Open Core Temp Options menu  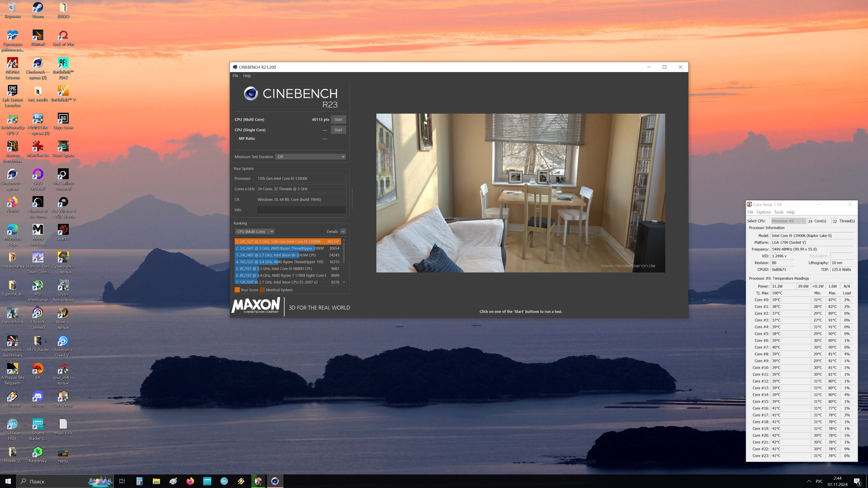tap(763, 212)
